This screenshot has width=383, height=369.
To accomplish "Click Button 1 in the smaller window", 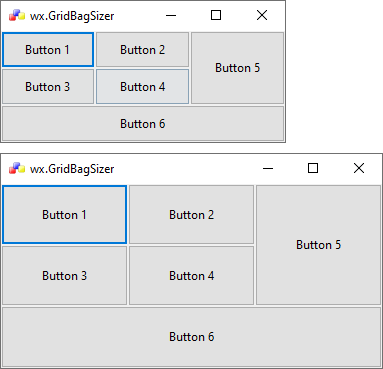I will tap(48, 50).
